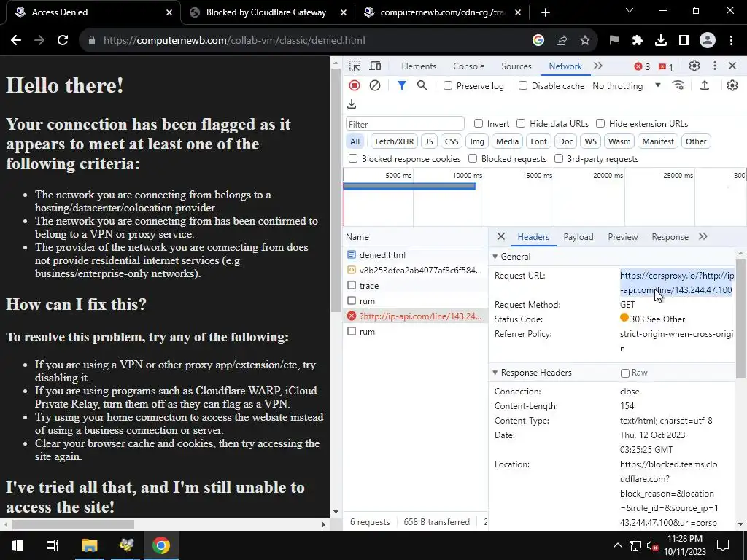Filter requests by Doc
The height and width of the screenshot is (560, 747).
tap(565, 141)
